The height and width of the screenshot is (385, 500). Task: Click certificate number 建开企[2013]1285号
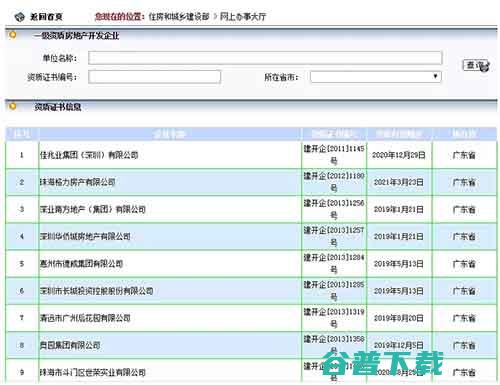coord(334,291)
